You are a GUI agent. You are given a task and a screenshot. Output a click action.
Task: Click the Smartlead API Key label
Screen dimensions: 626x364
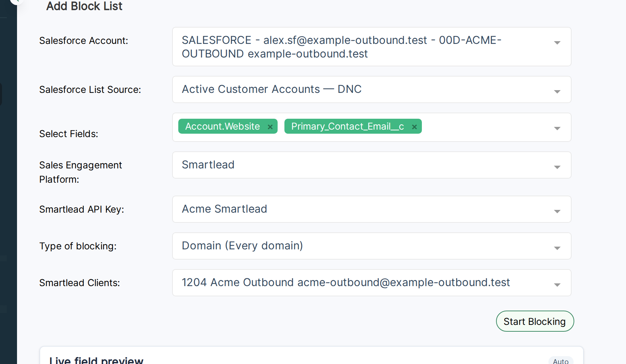[x=82, y=209]
